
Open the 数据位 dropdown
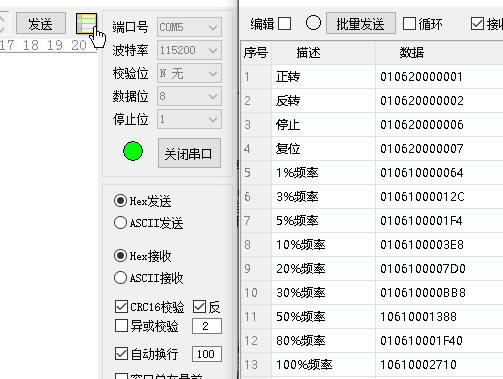tap(189, 96)
